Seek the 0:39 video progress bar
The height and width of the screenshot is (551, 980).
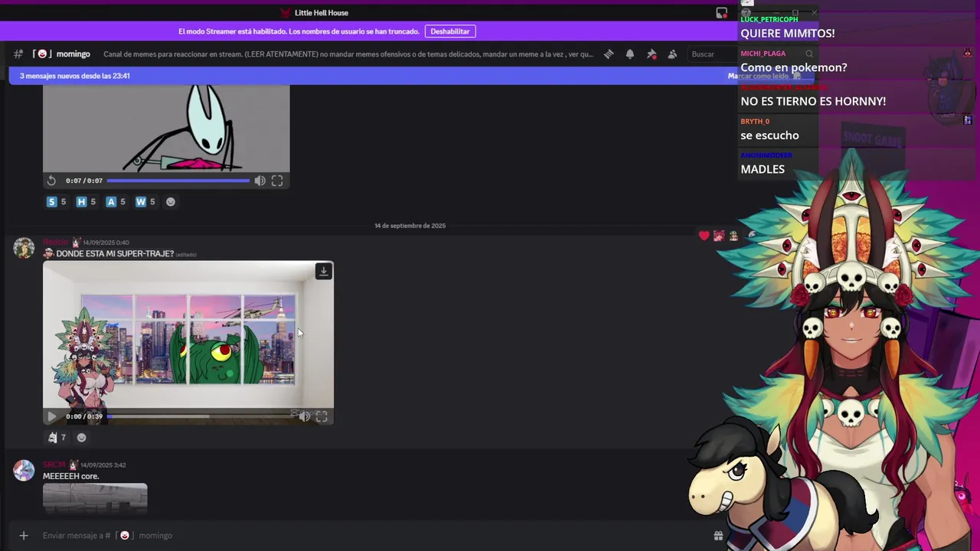(201, 416)
